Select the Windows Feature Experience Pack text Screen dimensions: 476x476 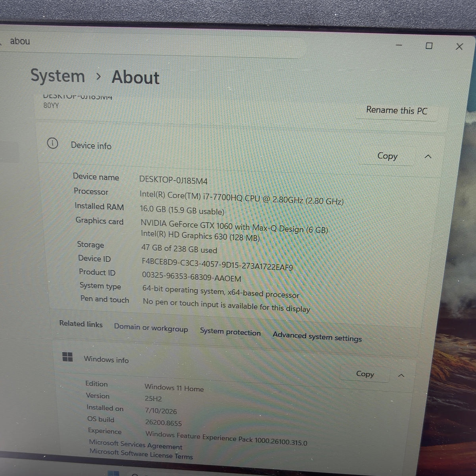coord(226,438)
